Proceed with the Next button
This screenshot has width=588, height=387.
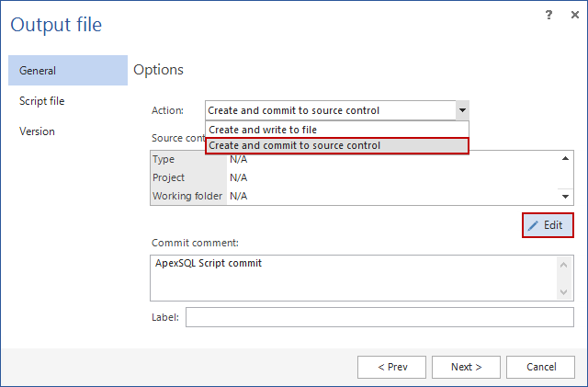tap(466, 367)
